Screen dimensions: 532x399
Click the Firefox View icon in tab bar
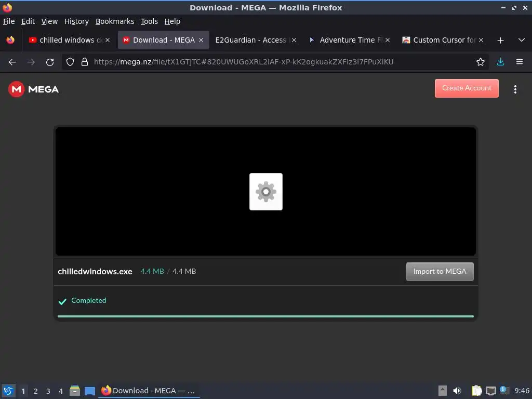click(10, 40)
